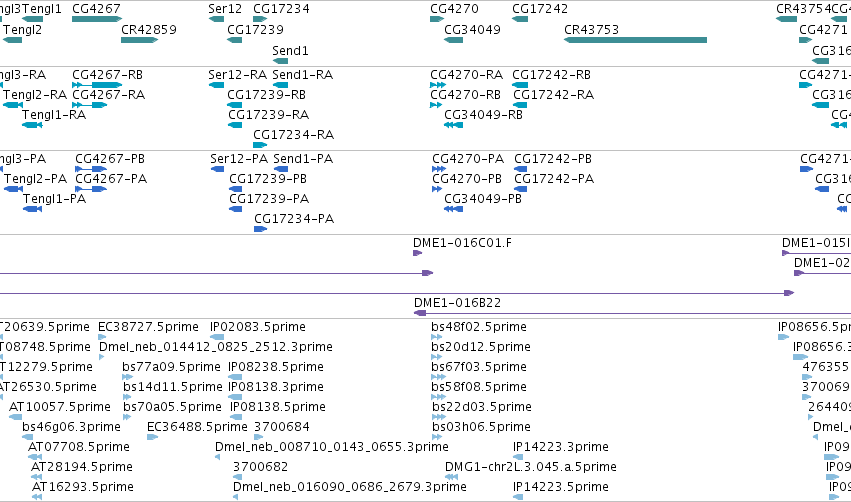851x502 pixels.
Task: Select EST bs48f02.5prime label
Action: coord(479,327)
